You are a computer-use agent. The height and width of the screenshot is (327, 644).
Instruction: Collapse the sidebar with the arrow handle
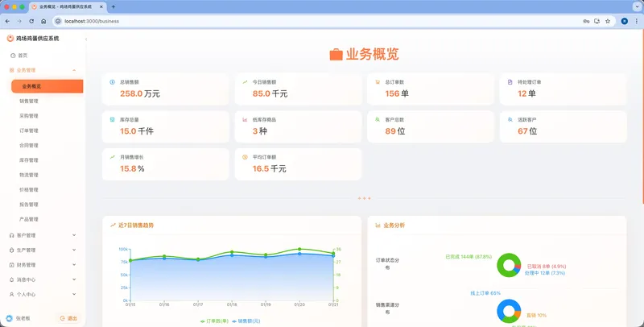pos(86,39)
